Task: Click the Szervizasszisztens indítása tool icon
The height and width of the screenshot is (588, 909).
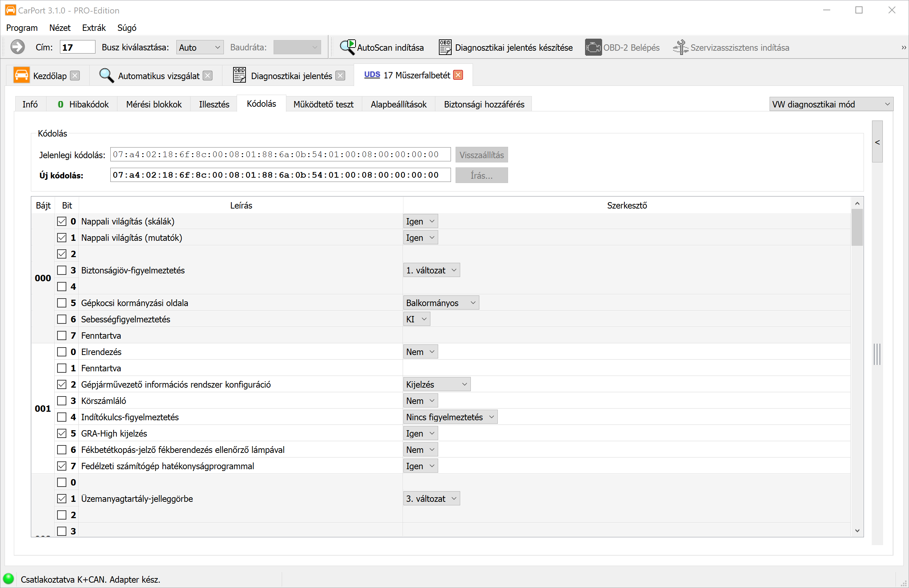Action: [x=681, y=48]
